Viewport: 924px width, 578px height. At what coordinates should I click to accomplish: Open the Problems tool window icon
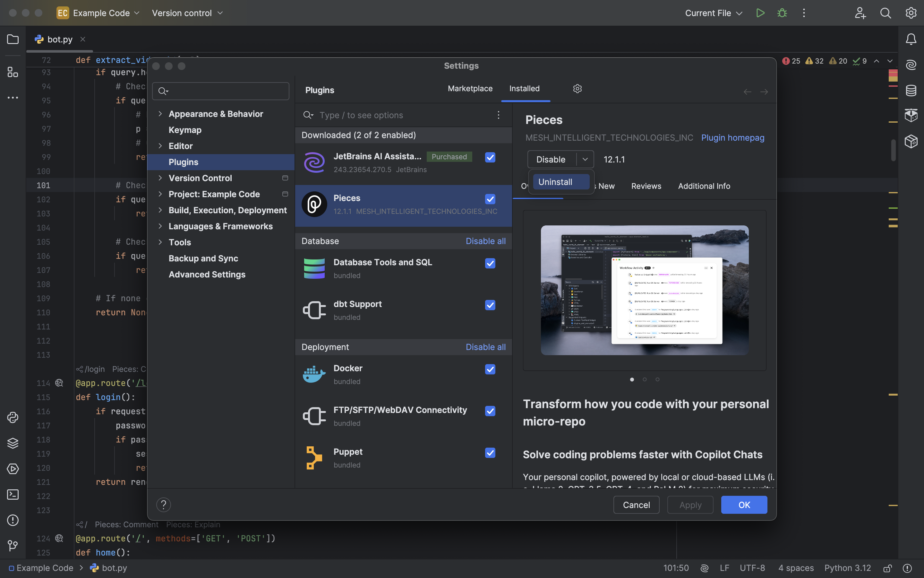coord(13,520)
